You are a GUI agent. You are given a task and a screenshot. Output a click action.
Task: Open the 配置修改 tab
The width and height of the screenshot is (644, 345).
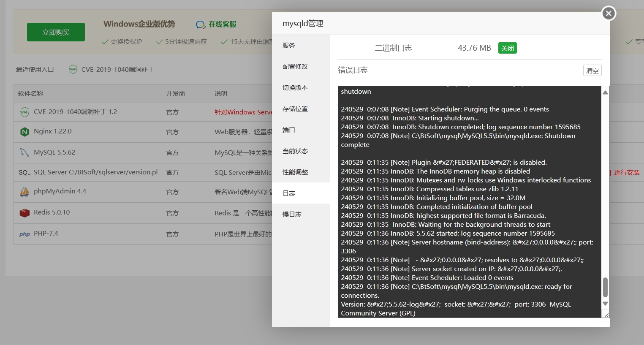(x=301, y=66)
